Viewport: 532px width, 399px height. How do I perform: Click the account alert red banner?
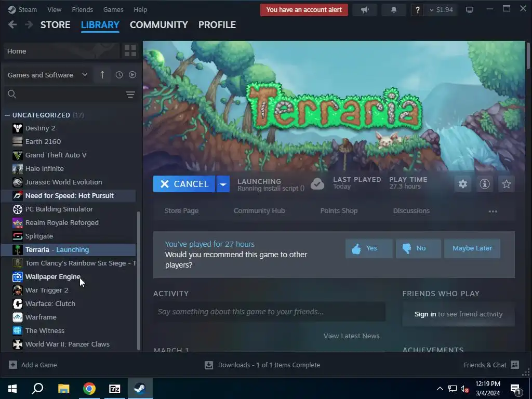pyautogui.click(x=304, y=10)
